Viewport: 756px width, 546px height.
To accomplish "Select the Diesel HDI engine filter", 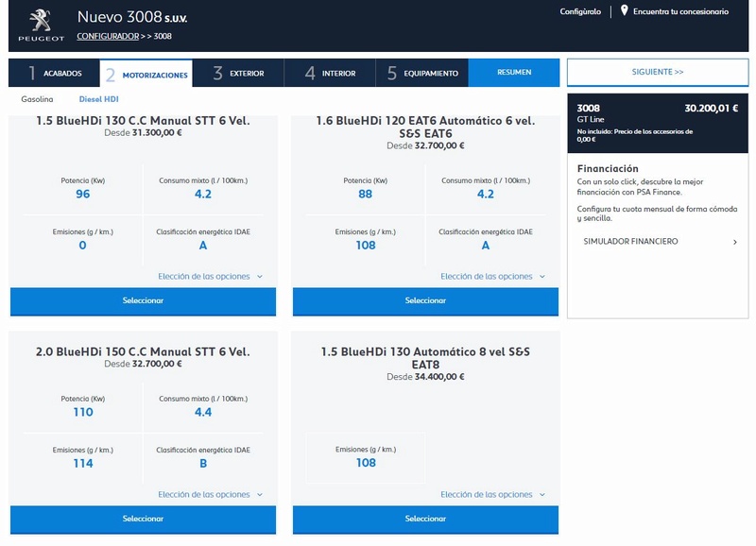I will tap(99, 99).
